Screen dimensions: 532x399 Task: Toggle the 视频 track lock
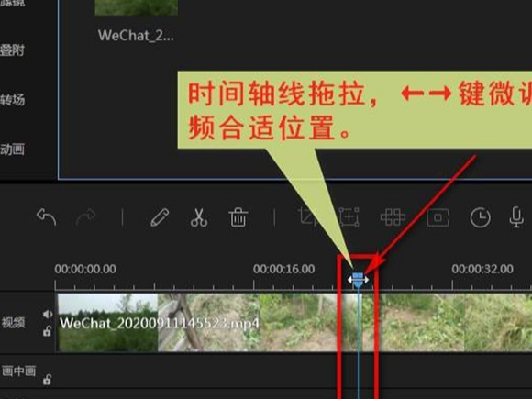pyautogui.click(x=47, y=331)
